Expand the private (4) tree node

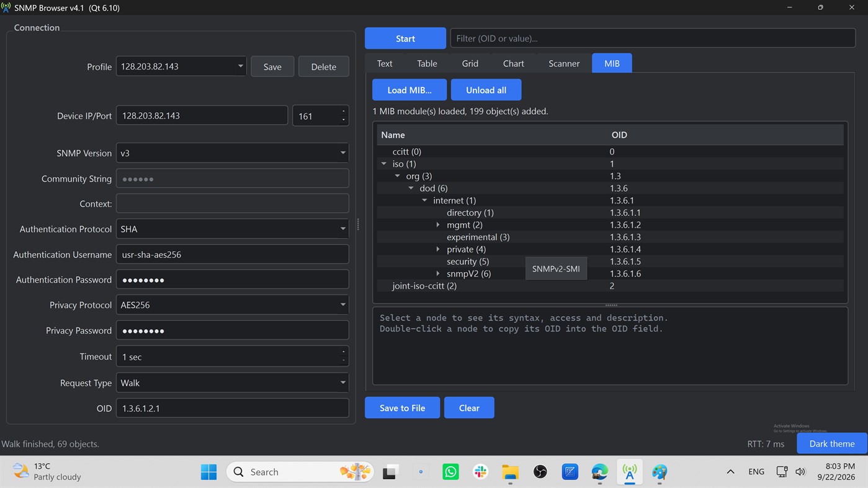pyautogui.click(x=438, y=249)
